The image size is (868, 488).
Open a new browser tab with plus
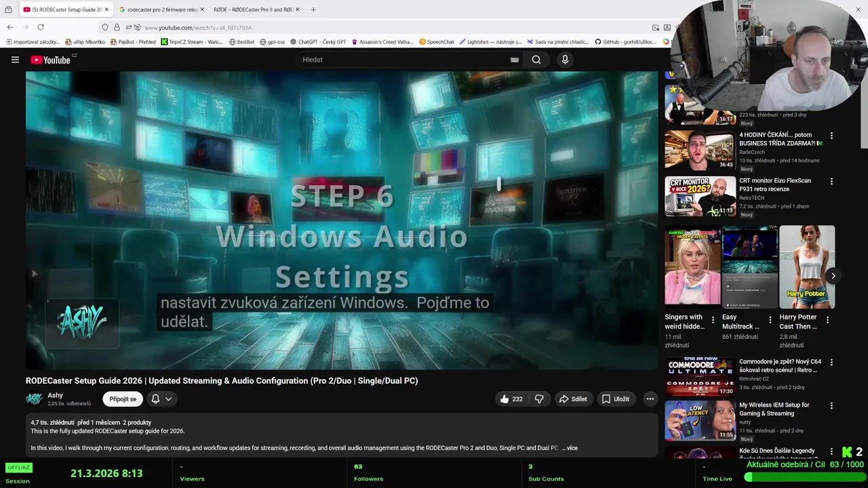[x=313, y=9]
